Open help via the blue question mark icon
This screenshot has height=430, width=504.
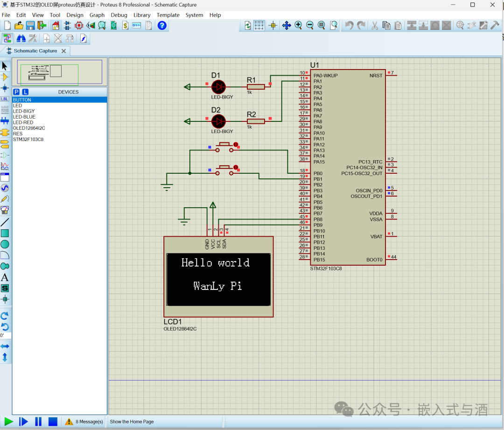[161, 25]
